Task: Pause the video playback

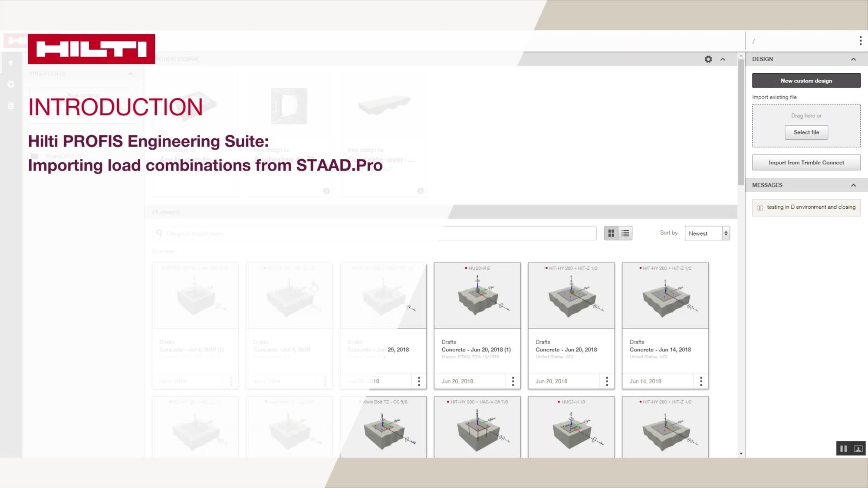Action: click(x=844, y=449)
